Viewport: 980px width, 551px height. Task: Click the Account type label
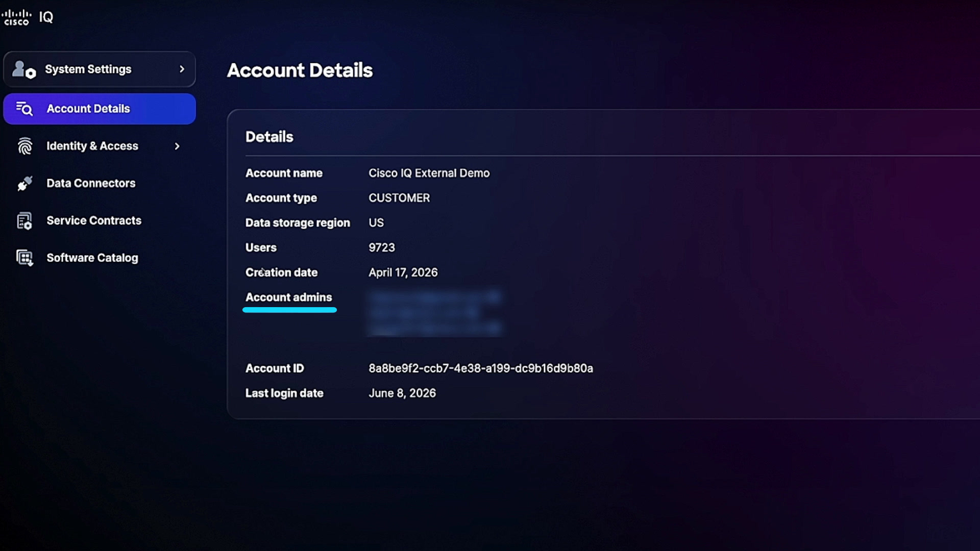coord(281,198)
